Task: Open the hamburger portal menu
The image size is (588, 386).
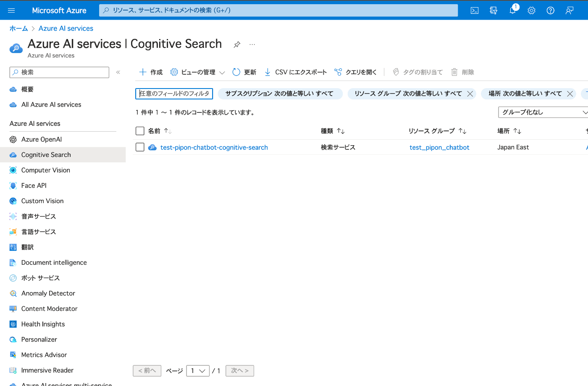Action: click(11, 10)
